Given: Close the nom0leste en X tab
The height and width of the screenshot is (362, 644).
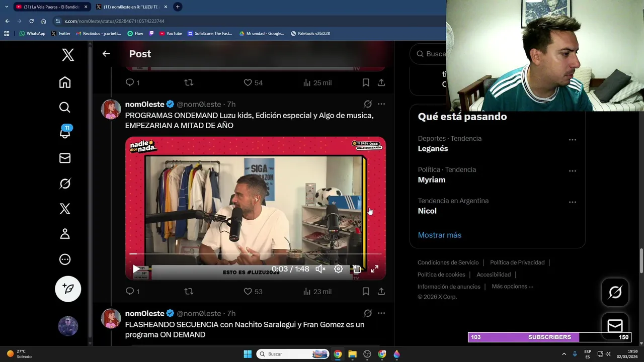Looking at the screenshot, I should click(166, 7).
